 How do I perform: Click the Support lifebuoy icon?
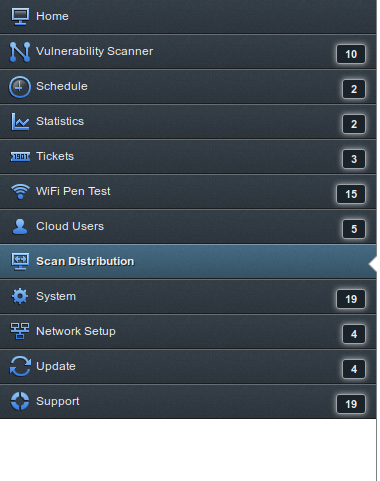pos(20,401)
